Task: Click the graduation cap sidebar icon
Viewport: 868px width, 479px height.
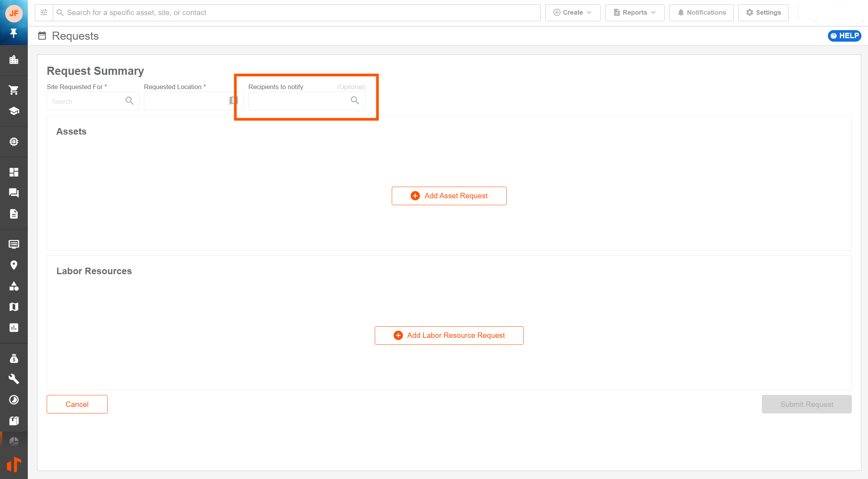Action: click(14, 111)
